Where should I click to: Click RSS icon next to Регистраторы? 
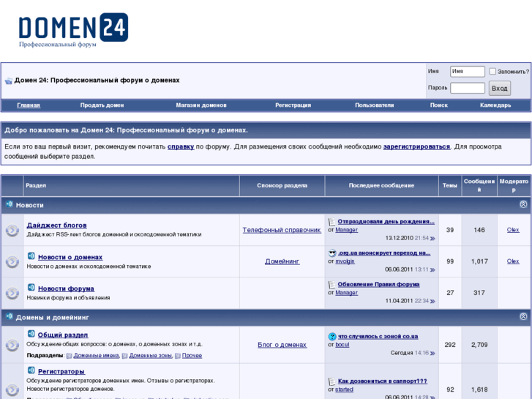[x=31, y=370]
